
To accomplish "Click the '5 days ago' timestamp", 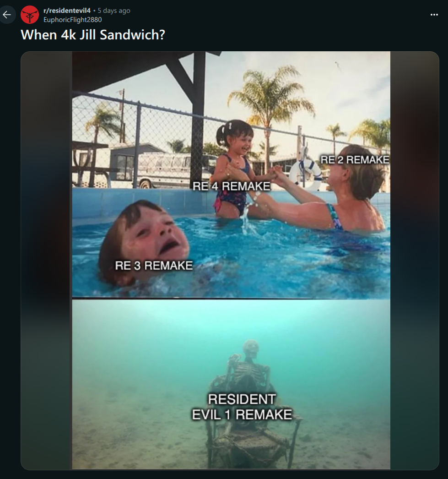I will (x=114, y=11).
